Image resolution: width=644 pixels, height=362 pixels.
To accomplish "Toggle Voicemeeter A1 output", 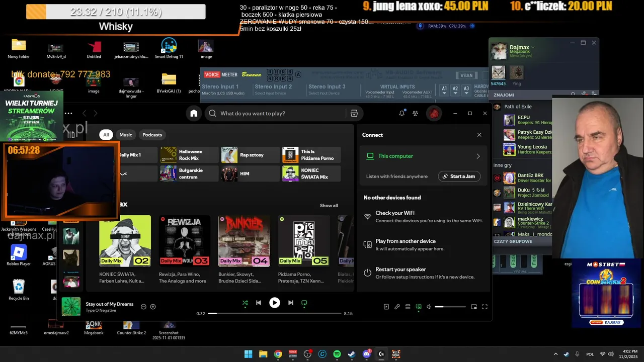I will tap(444, 90).
